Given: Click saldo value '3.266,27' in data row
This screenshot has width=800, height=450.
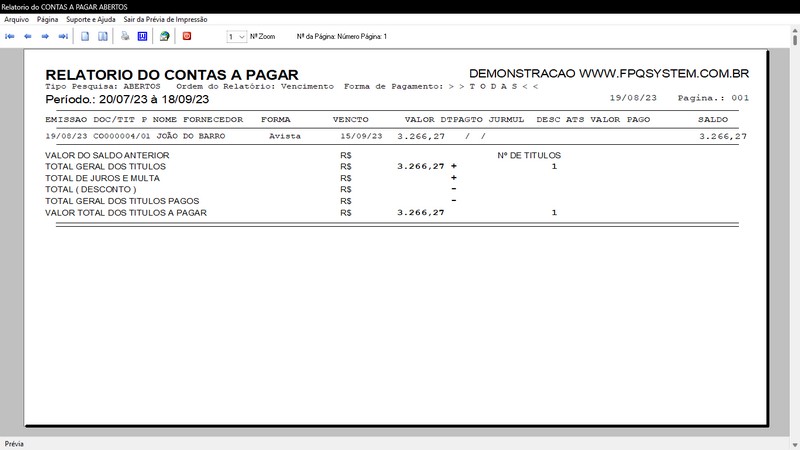Looking at the screenshot, I should point(723,137).
